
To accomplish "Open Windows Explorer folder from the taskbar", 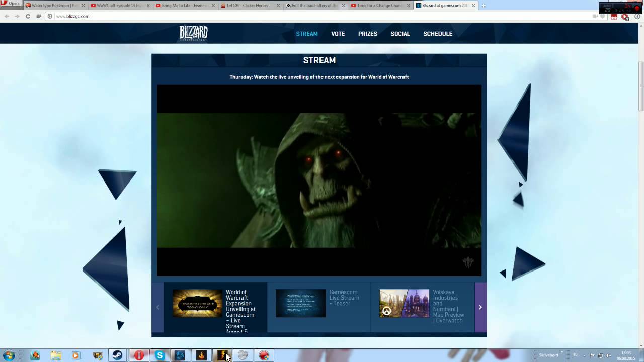I will [x=55, y=355].
